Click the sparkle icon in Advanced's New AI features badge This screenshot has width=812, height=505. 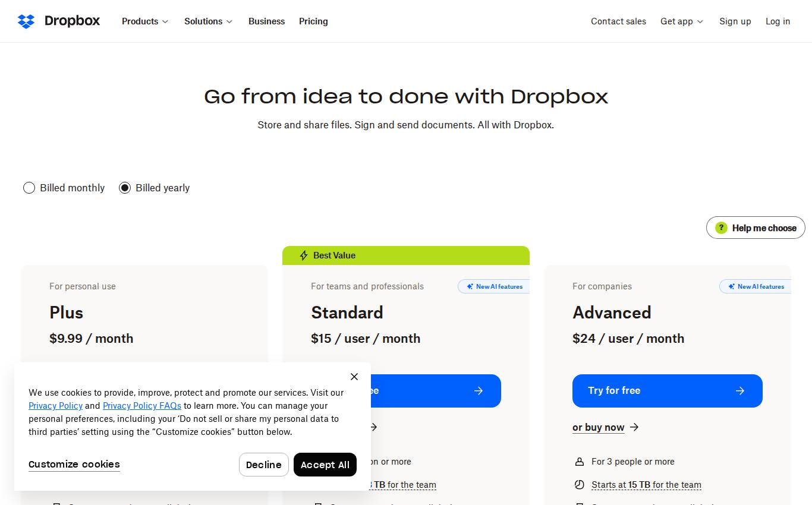tap(731, 286)
